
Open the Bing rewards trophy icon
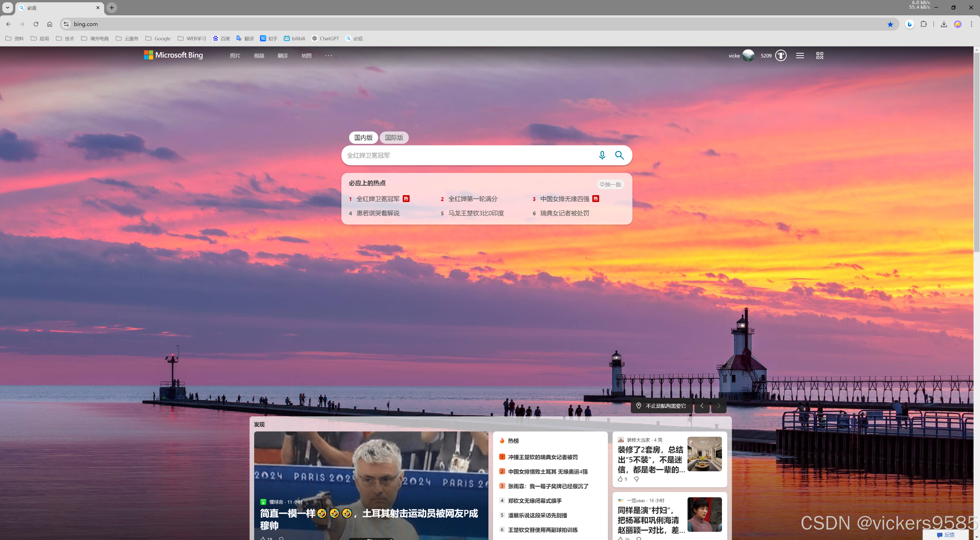[781, 56]
